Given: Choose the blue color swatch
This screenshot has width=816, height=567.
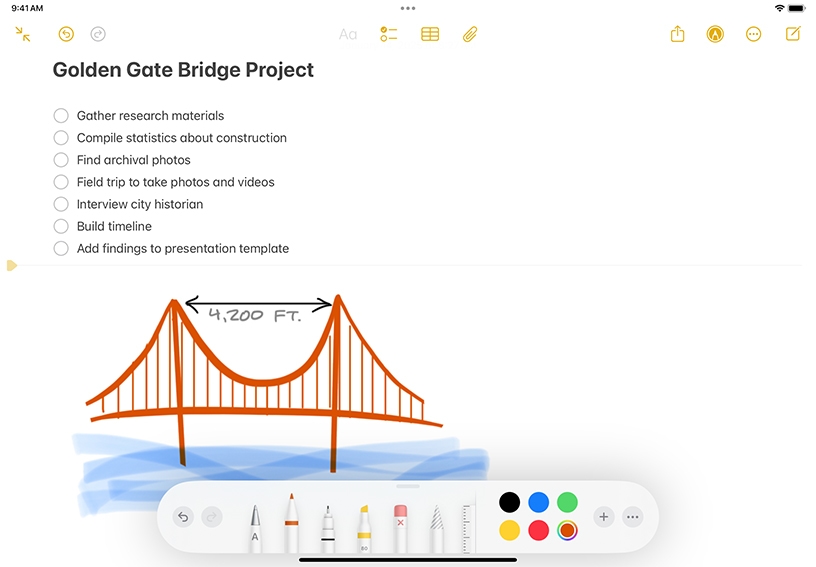Looking at the screenshot, I should (538, 502).
